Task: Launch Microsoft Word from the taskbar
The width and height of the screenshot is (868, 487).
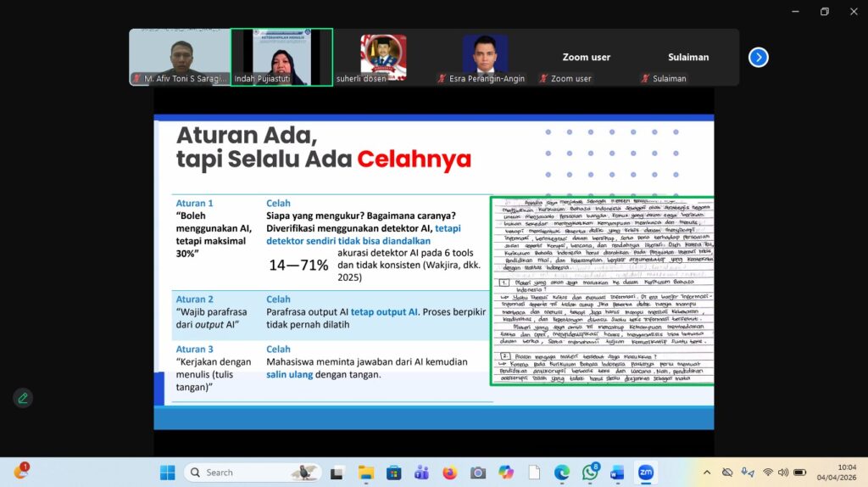Action: (617, 473)
